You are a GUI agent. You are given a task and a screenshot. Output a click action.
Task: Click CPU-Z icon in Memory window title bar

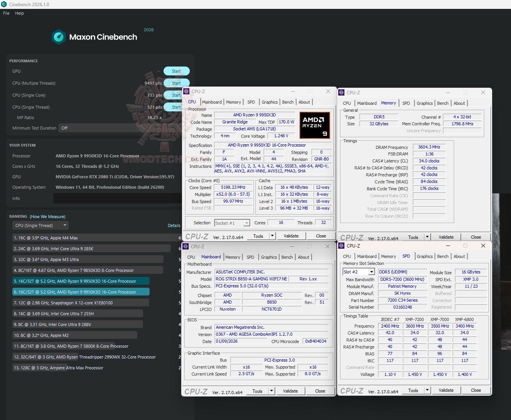[341, 93]
